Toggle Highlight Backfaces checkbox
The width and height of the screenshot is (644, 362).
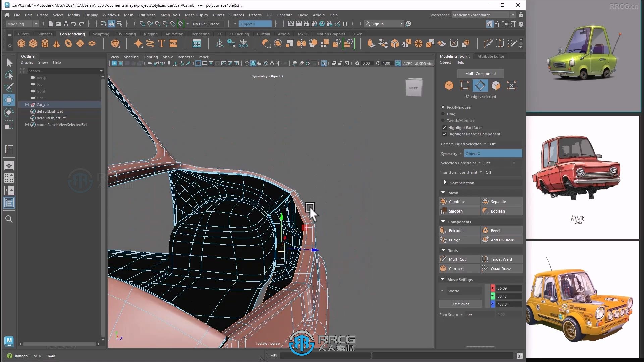(444, 127)
